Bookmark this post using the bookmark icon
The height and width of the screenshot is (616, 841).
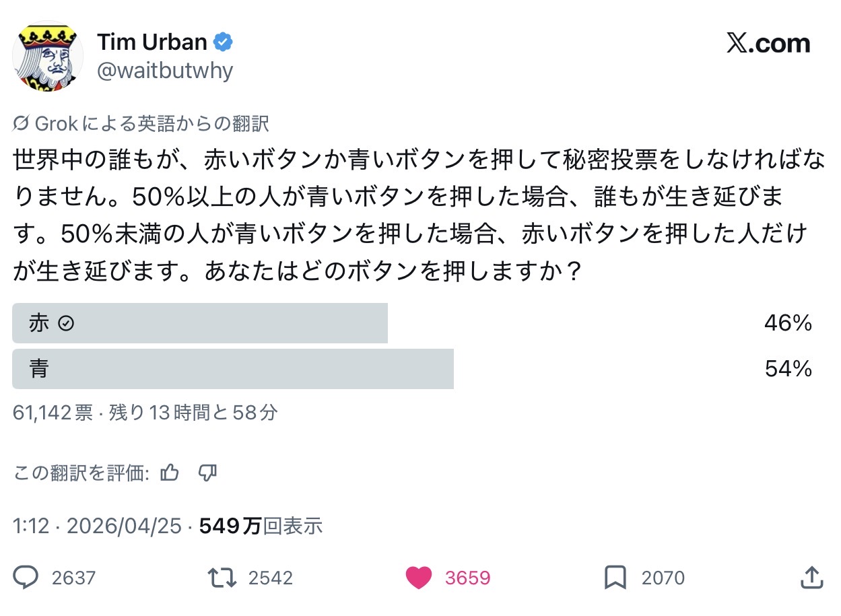pyautogui.click(x=615, y=578)
